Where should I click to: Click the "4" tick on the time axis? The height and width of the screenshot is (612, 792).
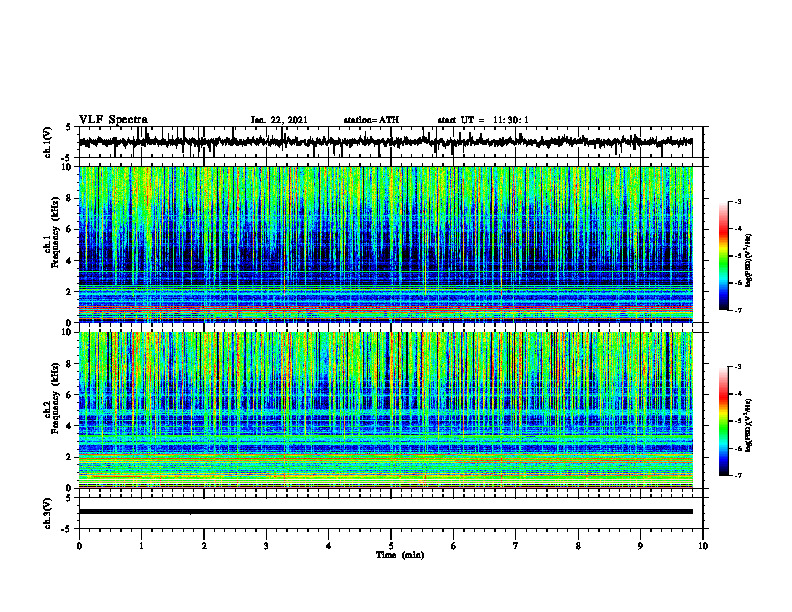point(329,546)
